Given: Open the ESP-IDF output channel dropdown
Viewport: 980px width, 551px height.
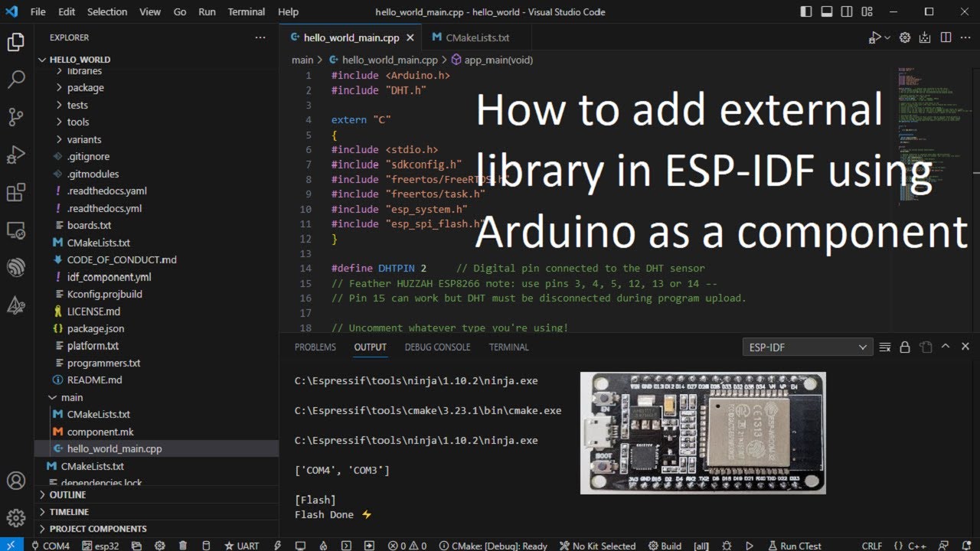Looking at the screenshot, I should point(808,347).
